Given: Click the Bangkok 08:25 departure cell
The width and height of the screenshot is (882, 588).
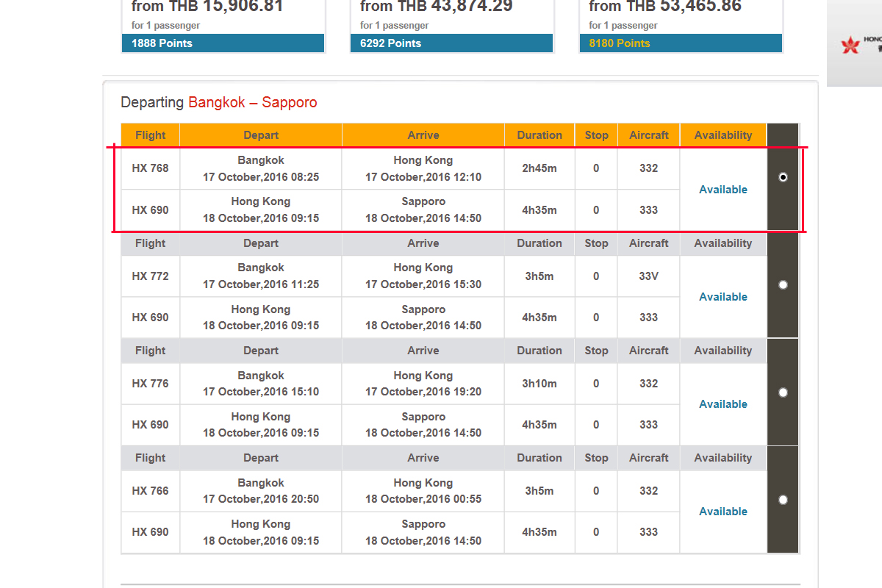Looking at the screenshot, I should 261,168.
